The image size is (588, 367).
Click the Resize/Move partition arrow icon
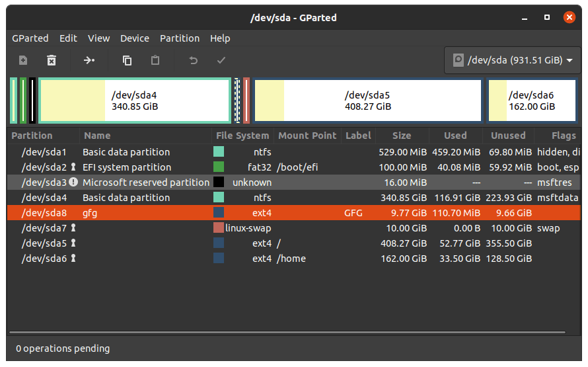point(89,60)
